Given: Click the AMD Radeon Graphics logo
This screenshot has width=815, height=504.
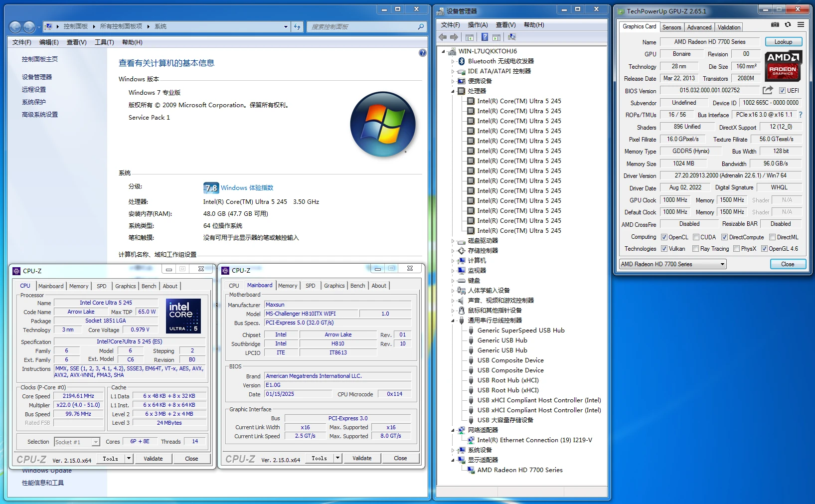Looking at the screenshot, I should click(783, 65).
